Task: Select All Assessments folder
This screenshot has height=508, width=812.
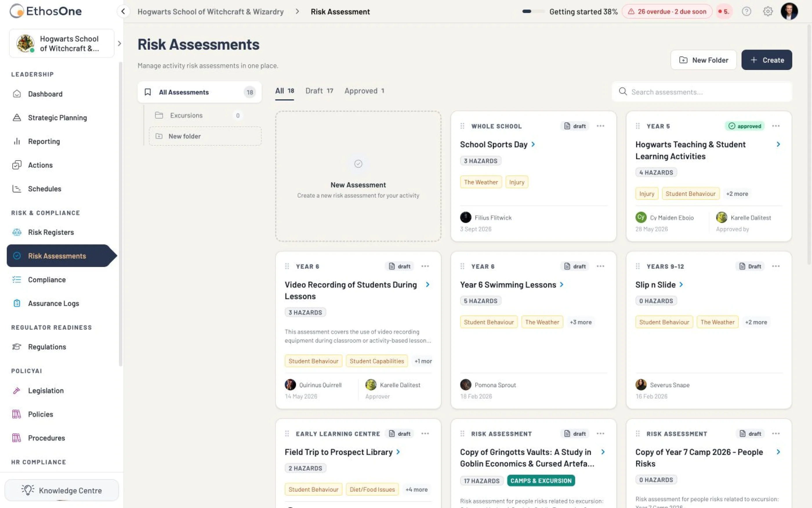Action: coord(200,92)
